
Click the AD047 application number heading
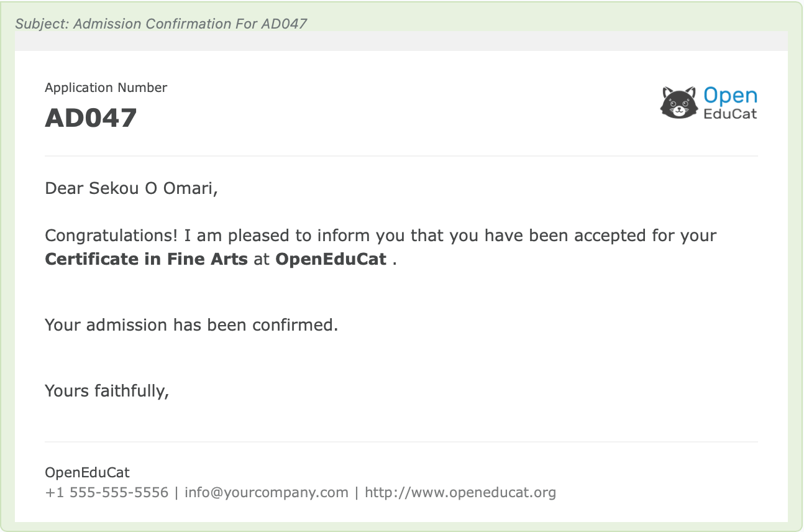point(91,118)
